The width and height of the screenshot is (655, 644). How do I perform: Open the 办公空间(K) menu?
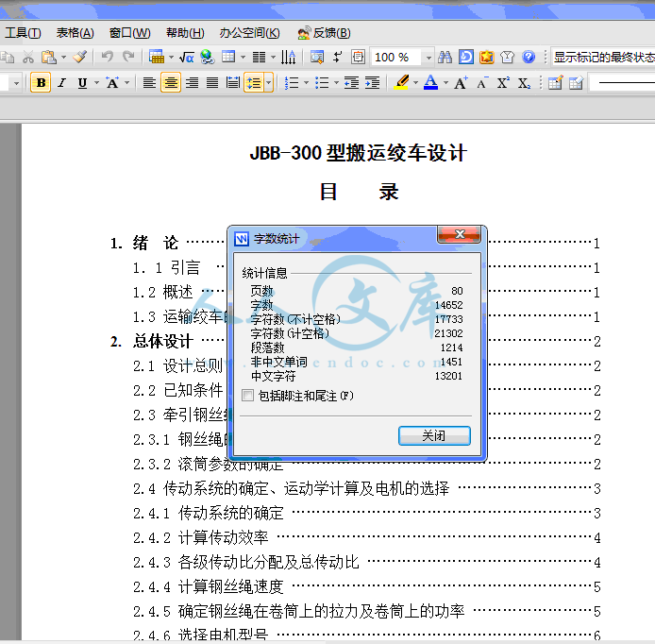(x=250, y=33)
